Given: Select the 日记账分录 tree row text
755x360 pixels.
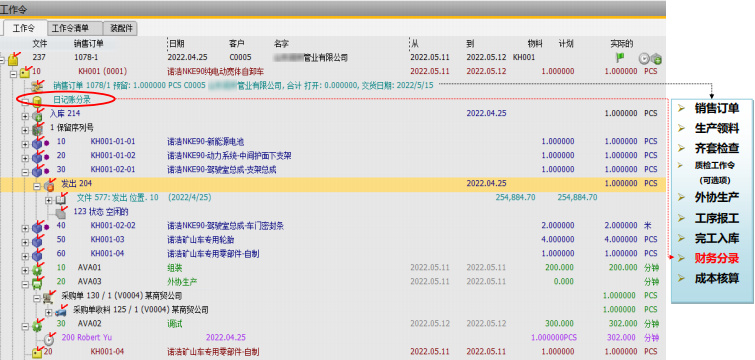Looking at the screenshot, I should (x=72, y=100).
